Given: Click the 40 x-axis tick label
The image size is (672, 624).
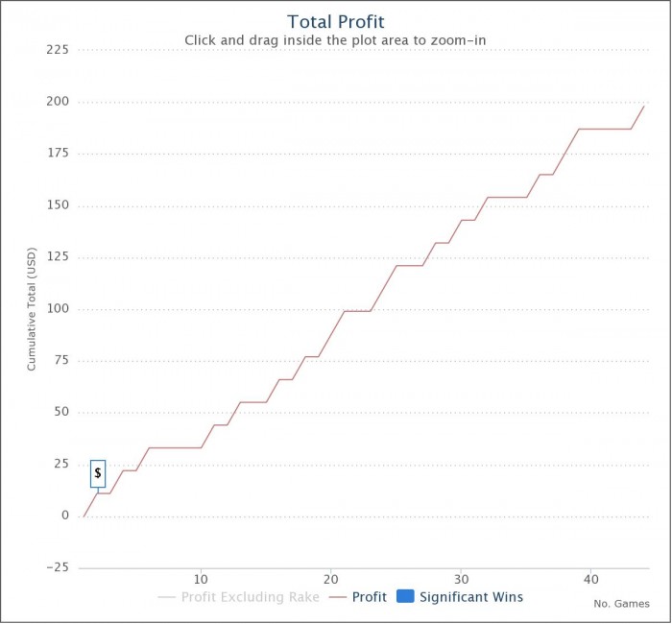Looking at the screenshot, I should tap(591, 579).
